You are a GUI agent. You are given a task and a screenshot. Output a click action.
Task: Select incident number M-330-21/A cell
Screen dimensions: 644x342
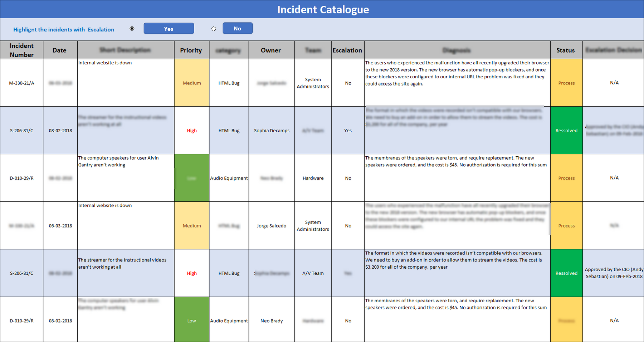21,83
